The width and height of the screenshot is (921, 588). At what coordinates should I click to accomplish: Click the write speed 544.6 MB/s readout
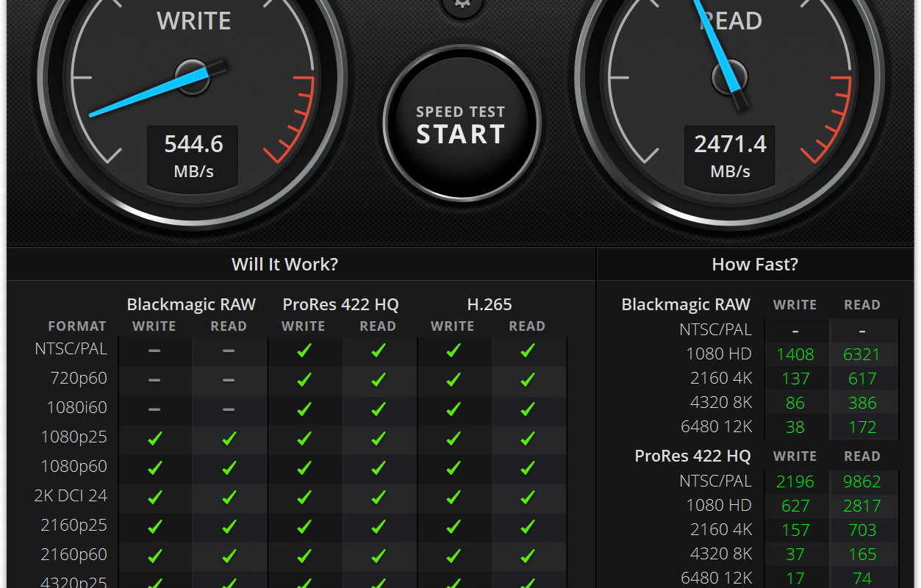(x=194, y=156)
